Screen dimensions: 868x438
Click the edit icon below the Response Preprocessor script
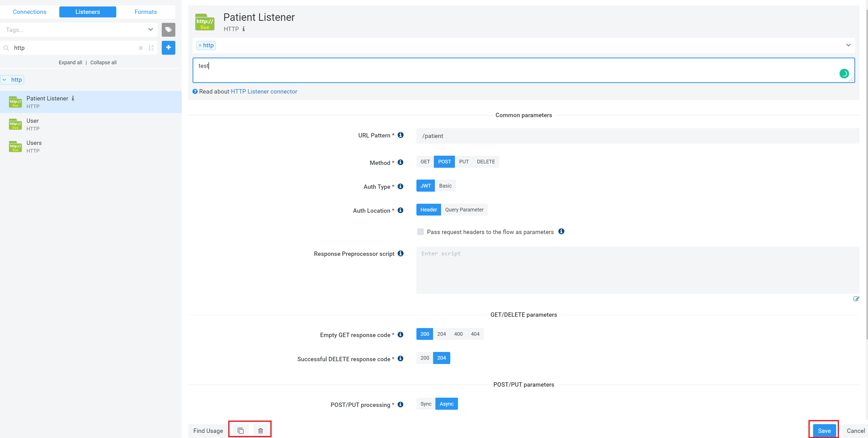click(856, 299)
